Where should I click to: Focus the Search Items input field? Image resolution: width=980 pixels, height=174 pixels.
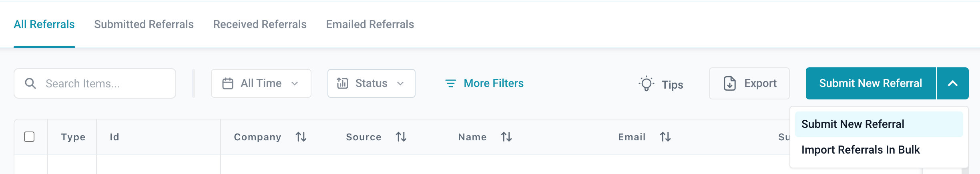[104, 83]
